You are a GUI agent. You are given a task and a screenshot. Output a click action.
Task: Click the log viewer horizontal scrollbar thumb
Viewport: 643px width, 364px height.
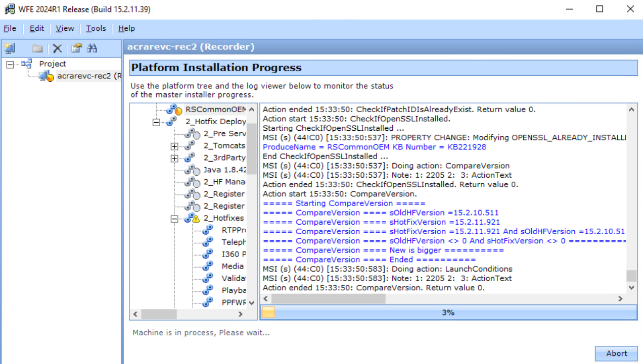coord(328,299)
